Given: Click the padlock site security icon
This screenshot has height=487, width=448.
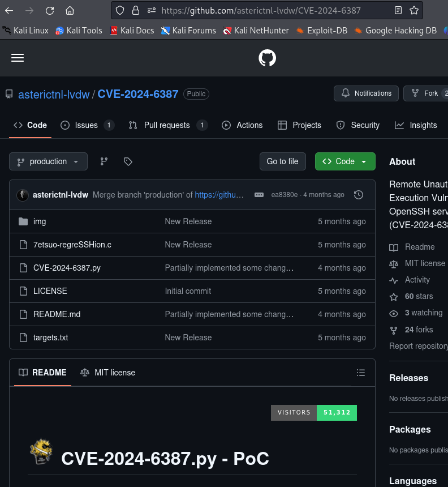Looking at the screenshot, I should click(136, 11).
